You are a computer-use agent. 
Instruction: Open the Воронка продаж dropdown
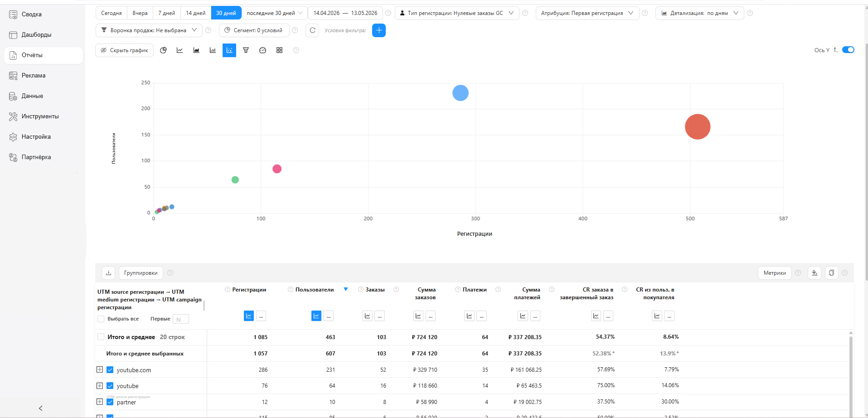(149, 30)
